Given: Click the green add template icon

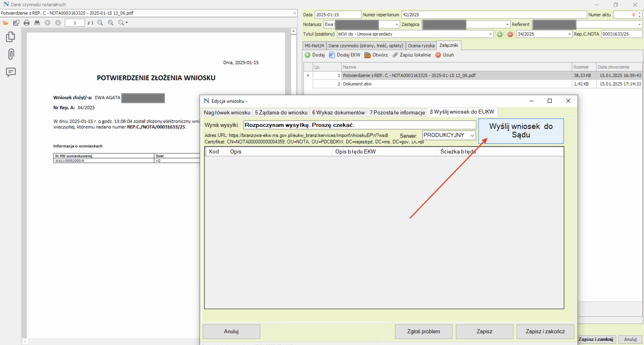Looking at the screenshot, I should coord(499,34).
